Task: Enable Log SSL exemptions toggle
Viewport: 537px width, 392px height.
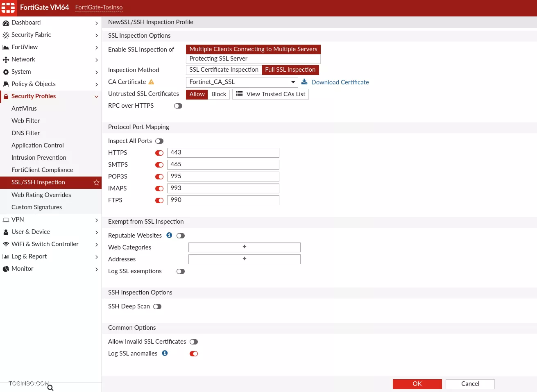Action: pos(181,271)
